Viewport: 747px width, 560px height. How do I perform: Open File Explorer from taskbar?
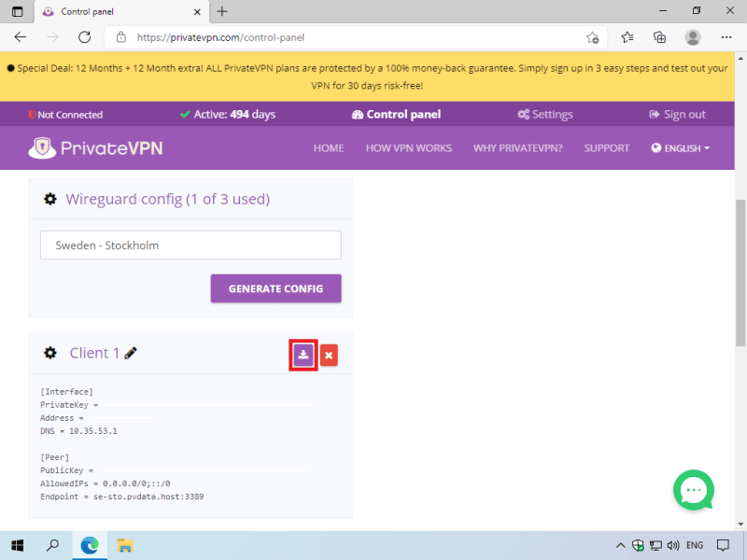click(x=125, y=545)
